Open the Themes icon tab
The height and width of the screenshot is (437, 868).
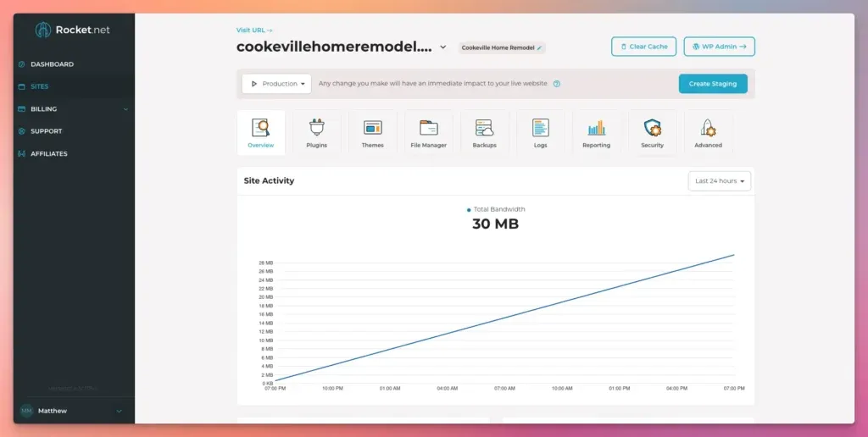(372, 133)
